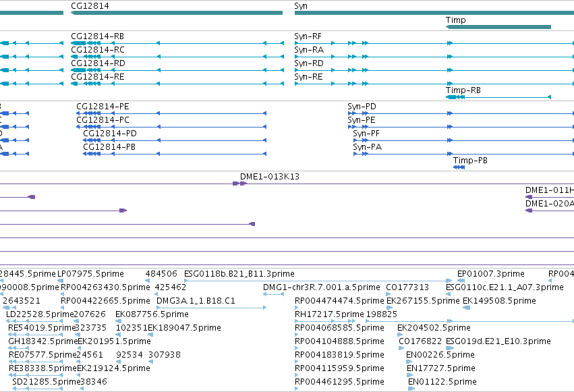Click RP004263430.5prime label
The height and width of the screenshot is (392, 574).
coord(105,287)
